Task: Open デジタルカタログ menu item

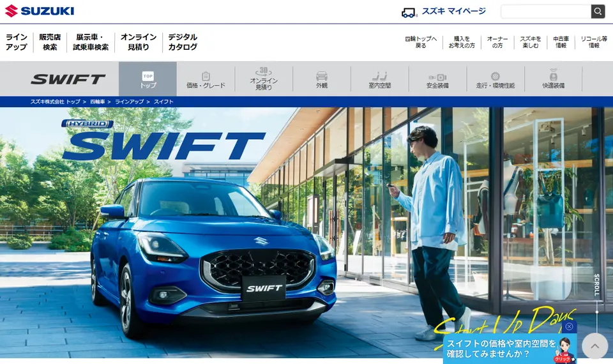Action: pos(183,42)
